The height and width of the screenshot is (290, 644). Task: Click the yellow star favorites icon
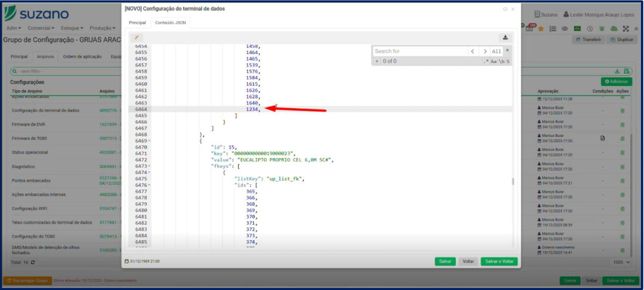[541, 28]
